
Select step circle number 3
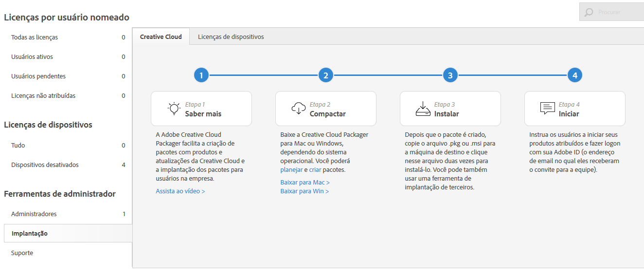450,75
